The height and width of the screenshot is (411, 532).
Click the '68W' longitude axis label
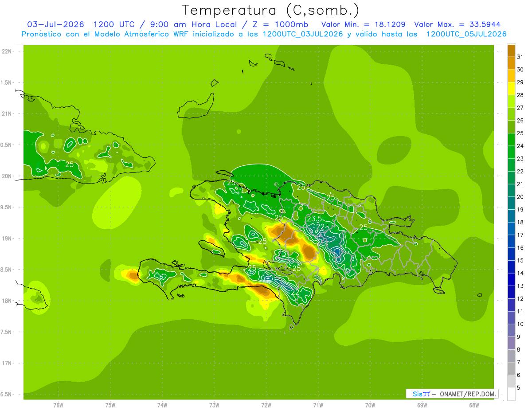pos(474,405)
